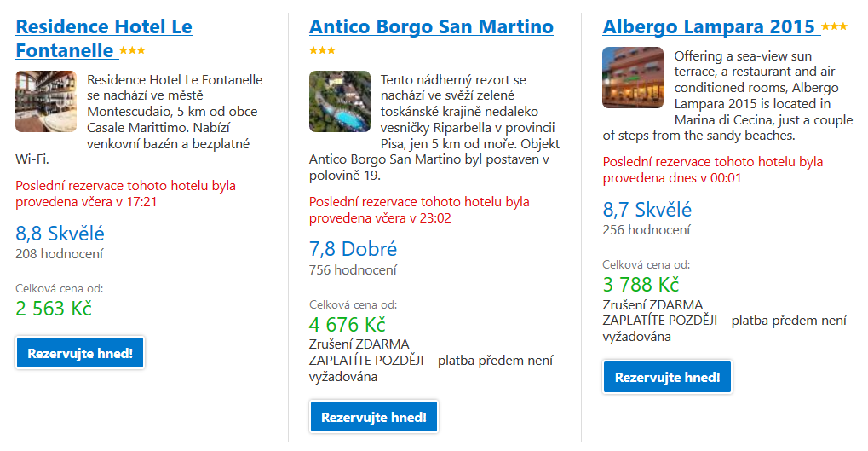Open the Antico Borgo San Martino link

(x=431, y=26)
